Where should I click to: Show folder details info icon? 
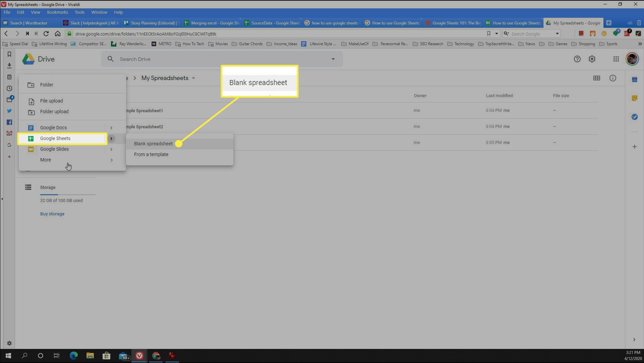[613, 78]
